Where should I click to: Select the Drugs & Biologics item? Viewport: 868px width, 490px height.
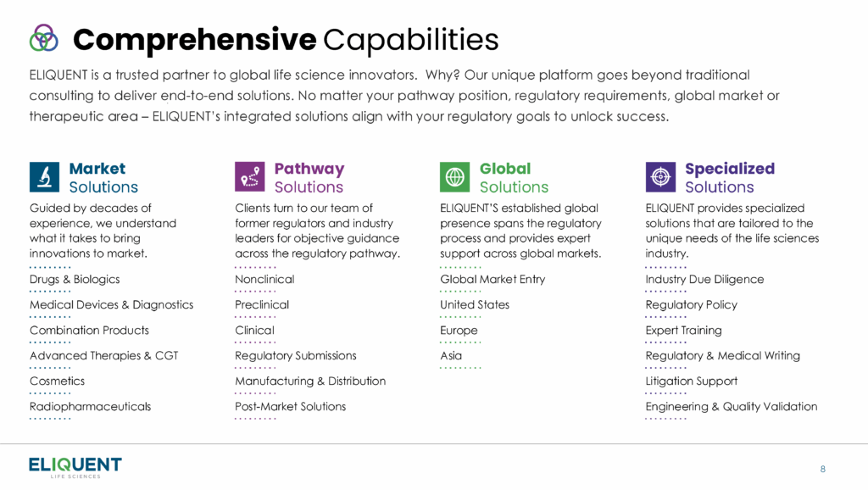[75, 280]
